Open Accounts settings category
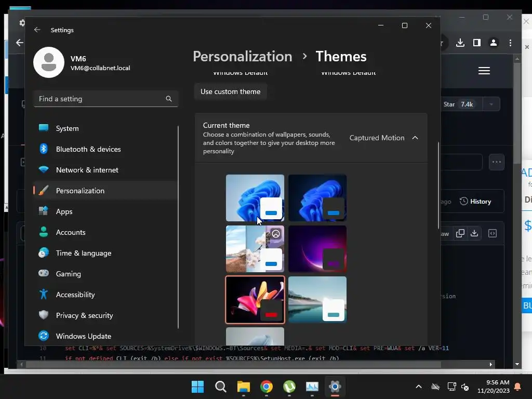The height and width of the screenshot is (399, 532). tap(106, 232)
